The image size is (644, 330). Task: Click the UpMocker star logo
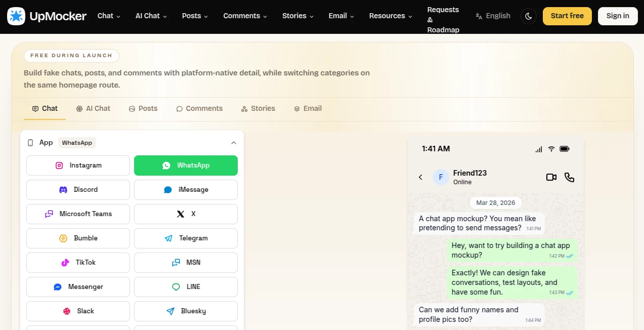point(16,16)
